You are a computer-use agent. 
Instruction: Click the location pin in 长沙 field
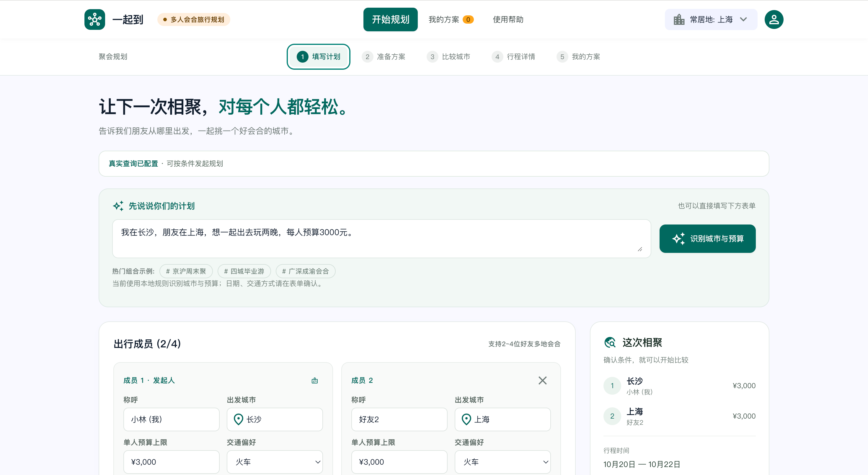(x=238, y=419)
